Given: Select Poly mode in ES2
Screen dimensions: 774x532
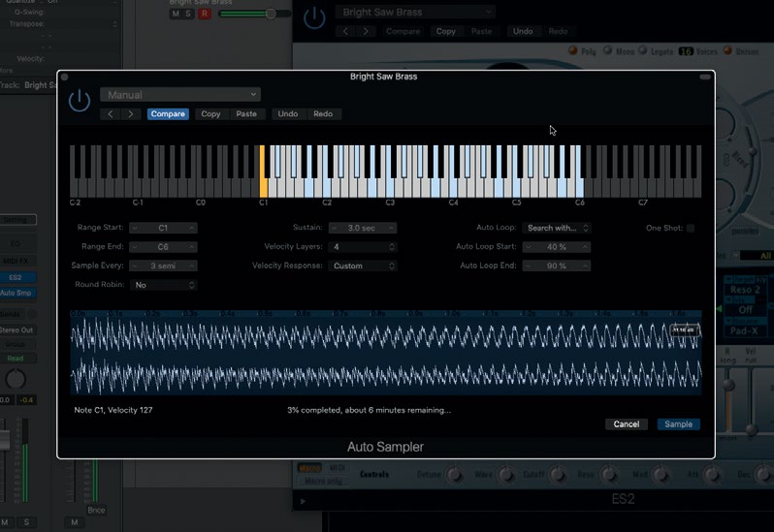Looking at the screenshot, I should 573,50.
